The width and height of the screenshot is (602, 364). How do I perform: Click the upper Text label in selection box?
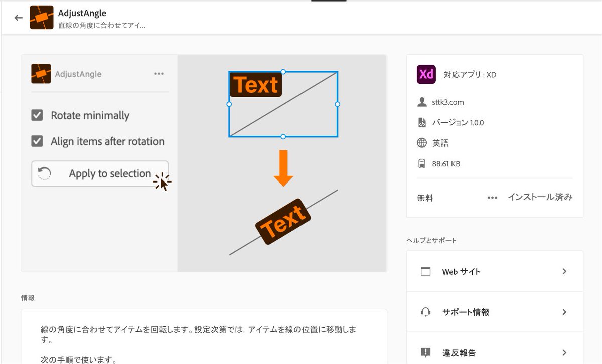(256, 85)
